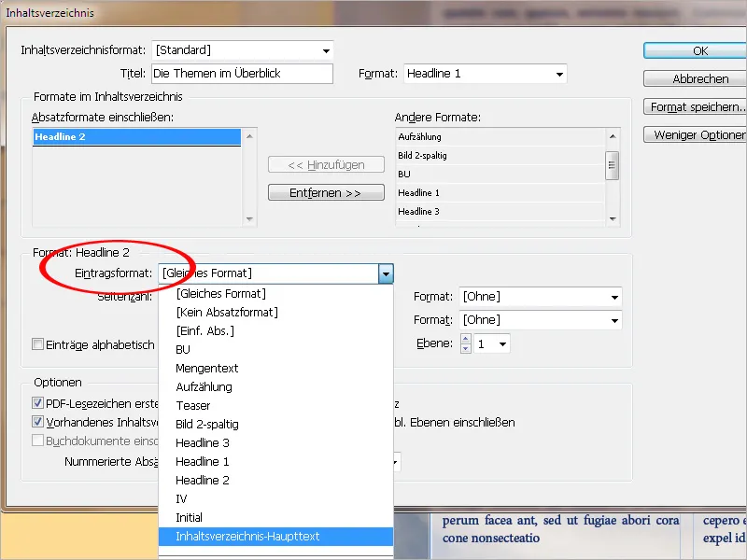Pick Aufzählung in Eintragsformat dropdown list
The image size is (747, 560).
275,386
